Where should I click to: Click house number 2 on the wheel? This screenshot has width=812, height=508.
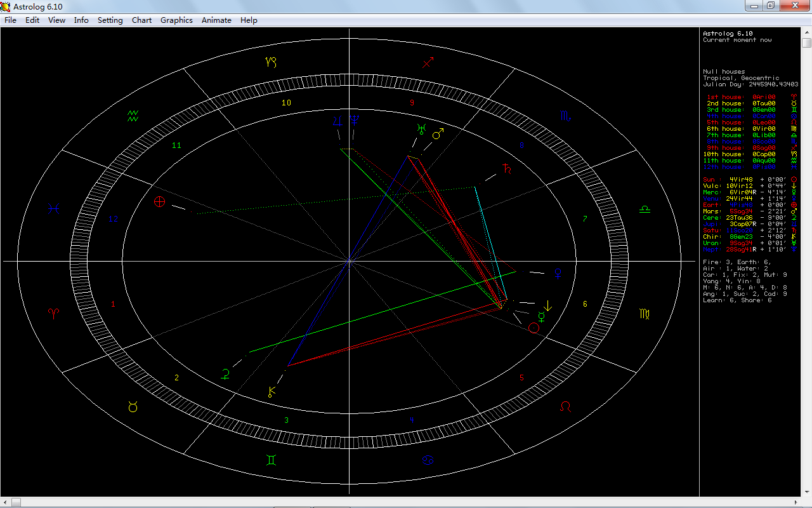176,378
